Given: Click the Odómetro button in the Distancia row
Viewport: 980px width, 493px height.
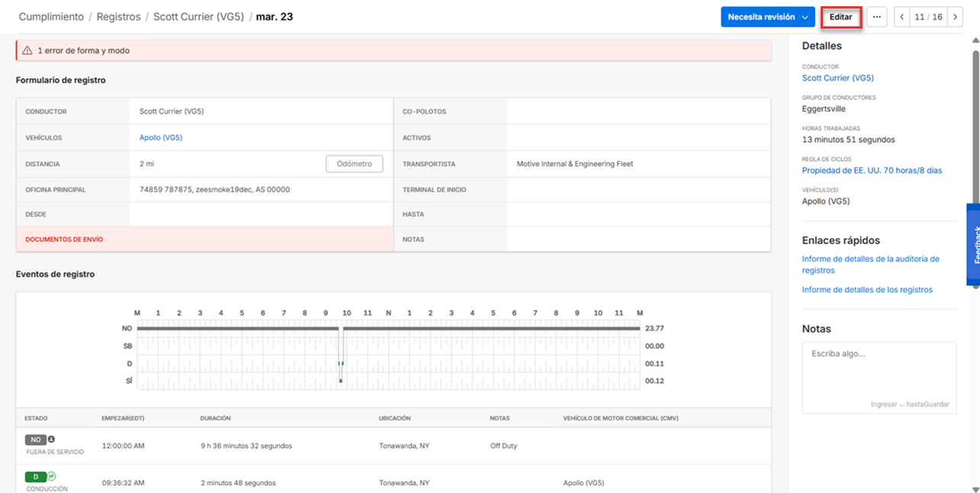Looking at the screenshot, I should 354,163.
